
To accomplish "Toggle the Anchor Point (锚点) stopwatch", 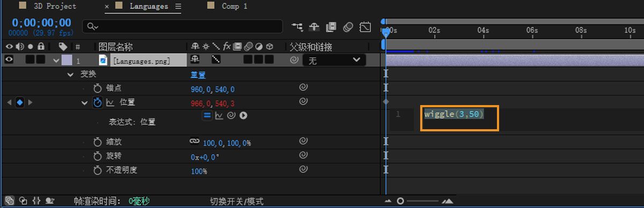I will [x=98, y=88].
